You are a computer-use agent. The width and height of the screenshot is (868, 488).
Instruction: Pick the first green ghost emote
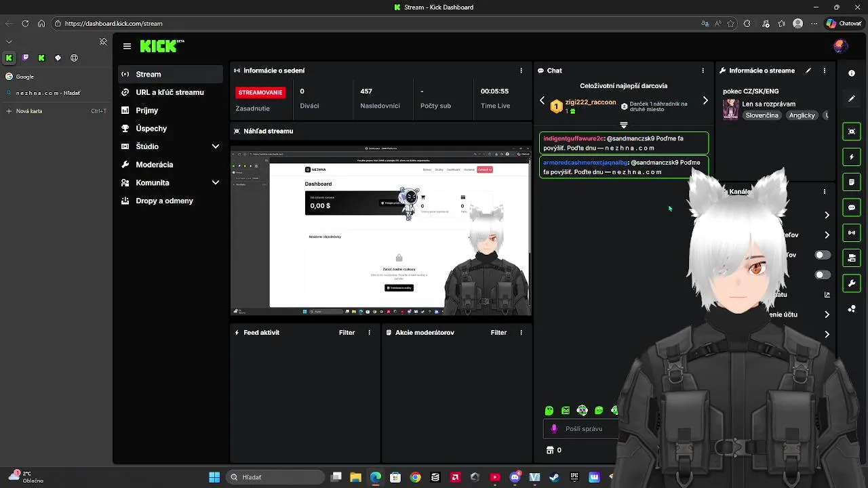pyautogui.click(x=549, y=411)
